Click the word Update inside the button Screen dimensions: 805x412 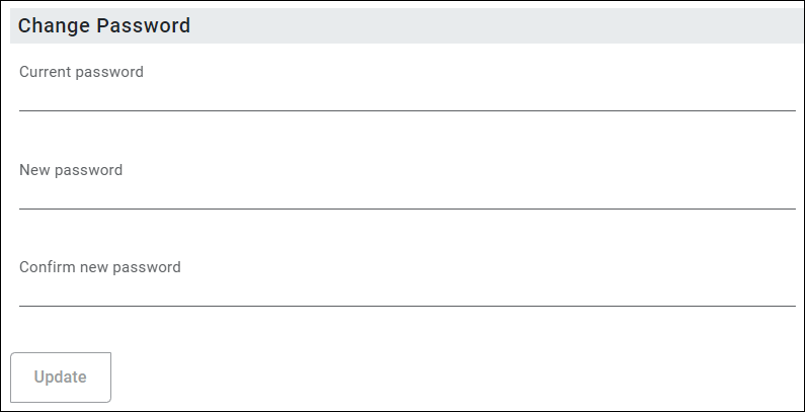click(60, 378)
